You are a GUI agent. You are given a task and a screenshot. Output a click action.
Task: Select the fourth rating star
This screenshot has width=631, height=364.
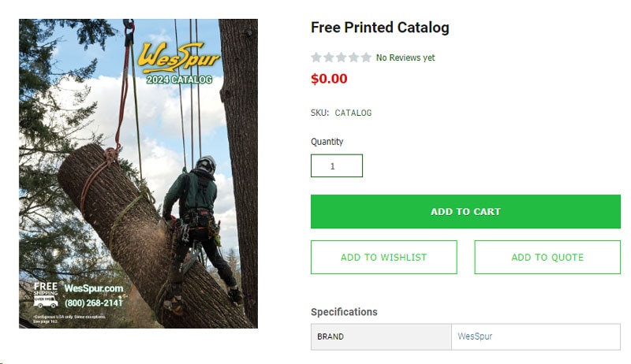353,58
